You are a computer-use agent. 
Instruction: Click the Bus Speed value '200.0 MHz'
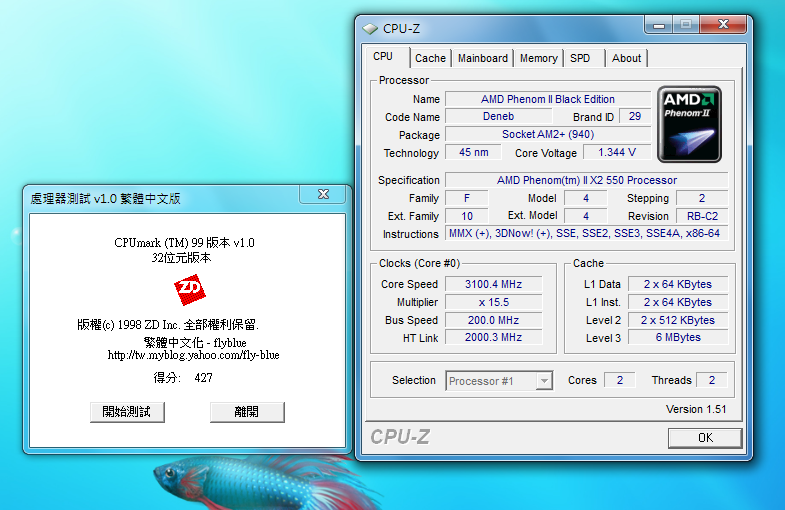(494, 320)
